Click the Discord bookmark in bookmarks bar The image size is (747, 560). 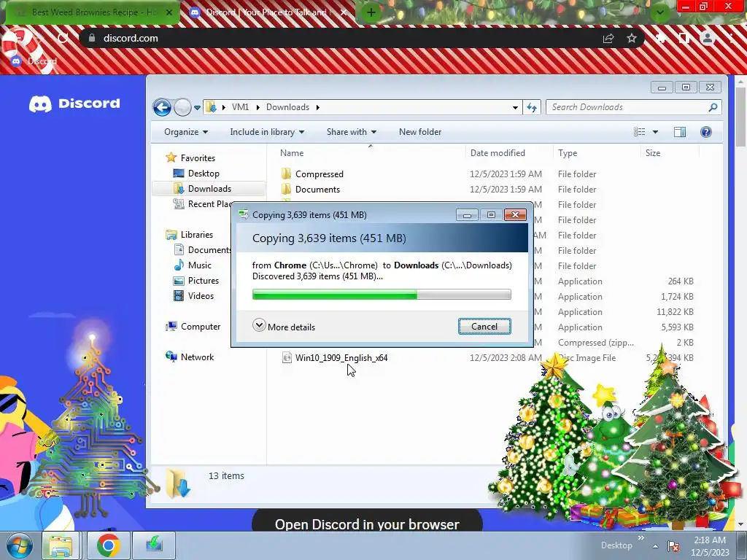point(34,61)
